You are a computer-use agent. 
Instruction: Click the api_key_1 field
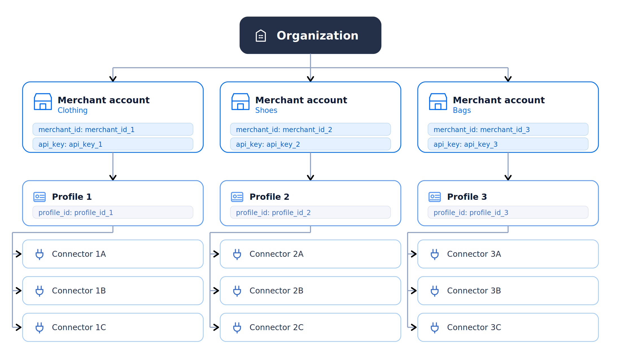click(113, 144)
